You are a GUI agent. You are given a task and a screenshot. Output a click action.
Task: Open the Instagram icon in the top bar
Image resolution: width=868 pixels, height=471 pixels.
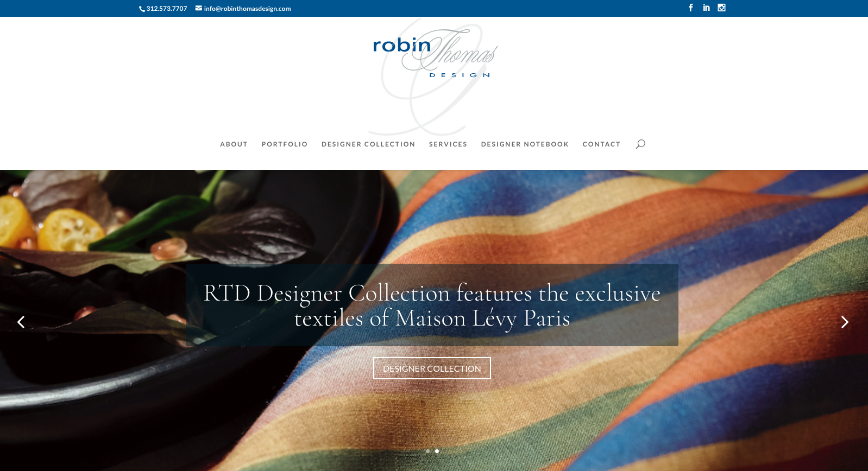[721, 8]
